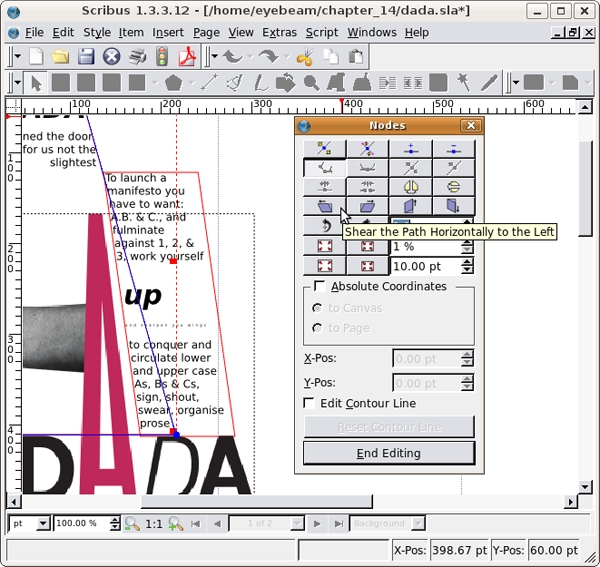Enable Absolute Coordinates checkbox
The image size is (600, 567).
tap(320, 286)
